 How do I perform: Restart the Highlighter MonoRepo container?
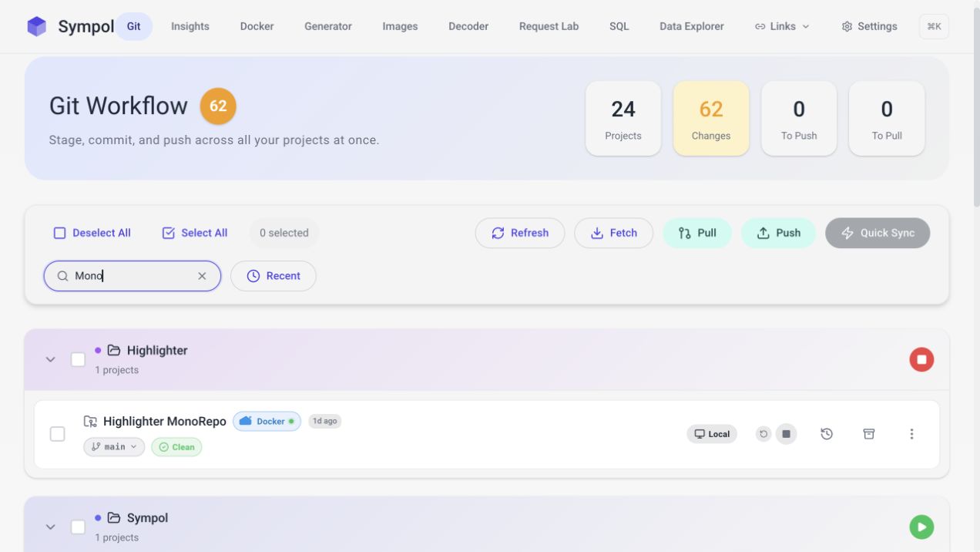click(x=764, y=434)
